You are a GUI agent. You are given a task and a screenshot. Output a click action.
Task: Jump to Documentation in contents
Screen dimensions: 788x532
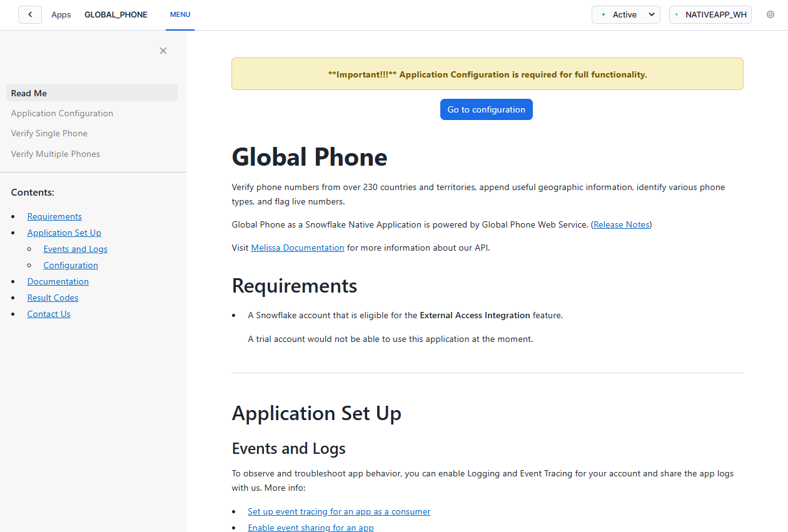pos(58,281)
